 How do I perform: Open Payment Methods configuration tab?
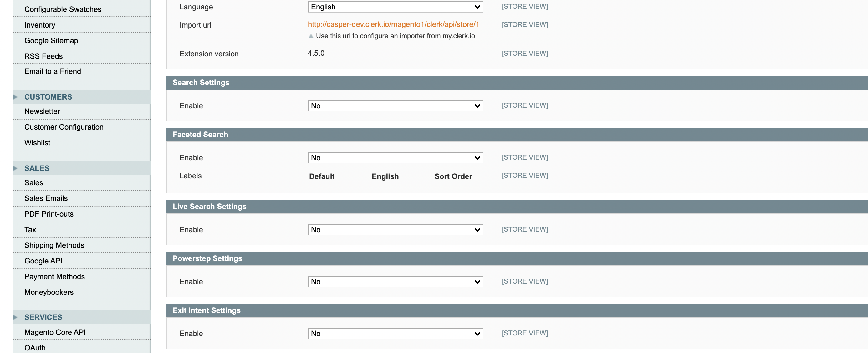[54, 276]
